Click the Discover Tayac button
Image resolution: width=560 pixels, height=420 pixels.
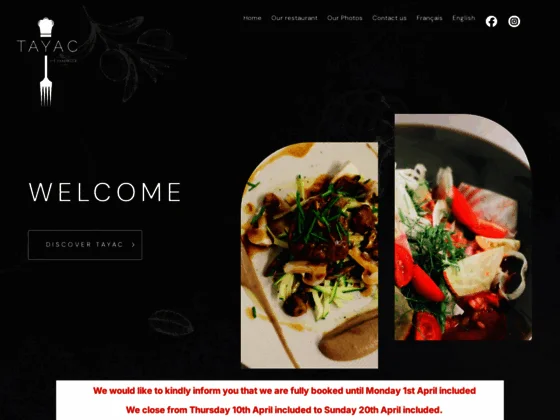(85, 245)
